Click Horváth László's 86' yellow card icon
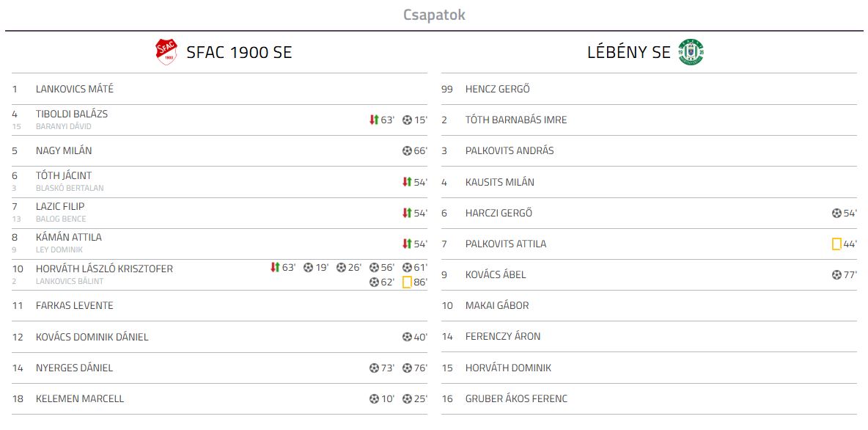The height and width of the screenshot is (430, 868). tap(407, 282)
